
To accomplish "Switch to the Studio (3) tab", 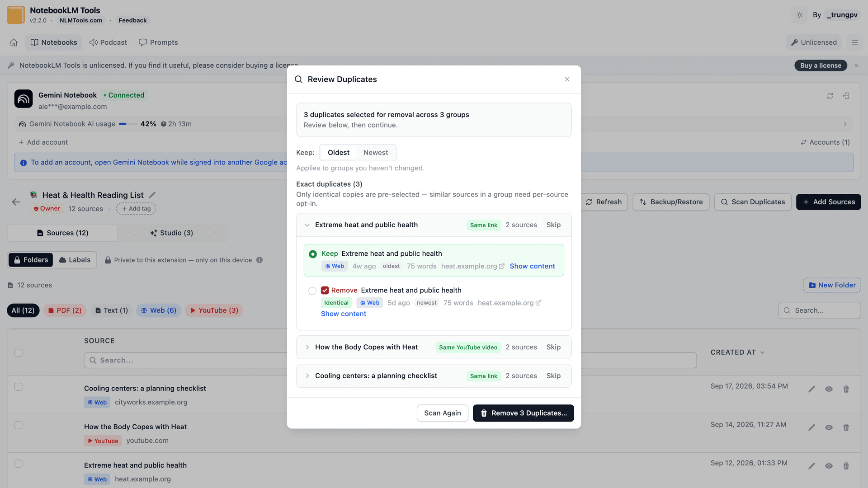I will (x=172, y=233).
